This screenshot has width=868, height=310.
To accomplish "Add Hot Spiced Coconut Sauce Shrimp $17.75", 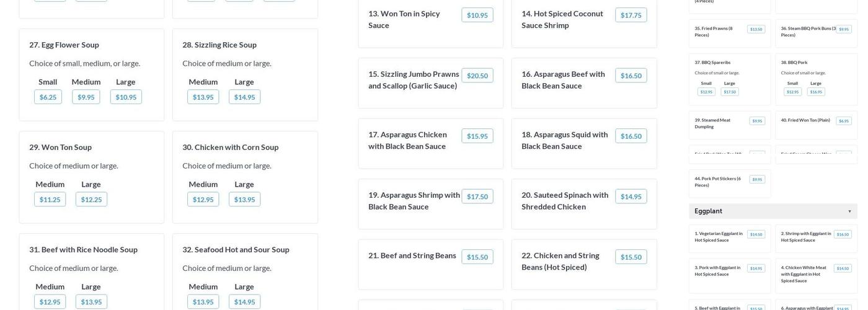I will [631, 15].
